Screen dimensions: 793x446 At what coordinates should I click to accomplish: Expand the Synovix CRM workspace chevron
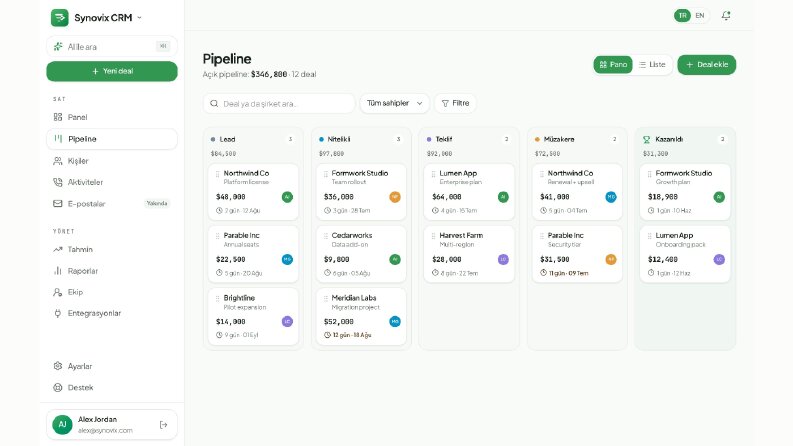coord(140,18)
